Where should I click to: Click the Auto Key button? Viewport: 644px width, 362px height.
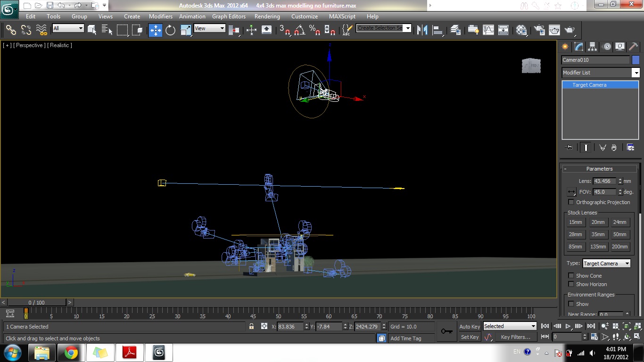point(470,327)
